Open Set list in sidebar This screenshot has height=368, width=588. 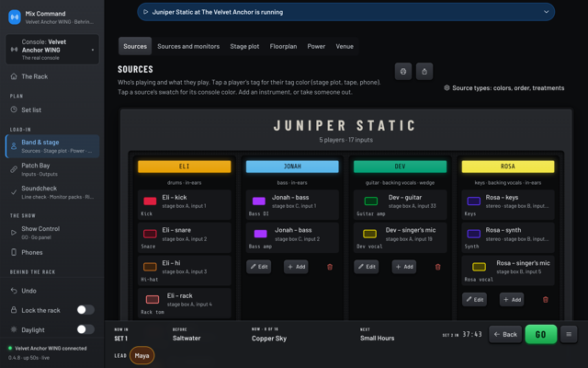(52, 109)
